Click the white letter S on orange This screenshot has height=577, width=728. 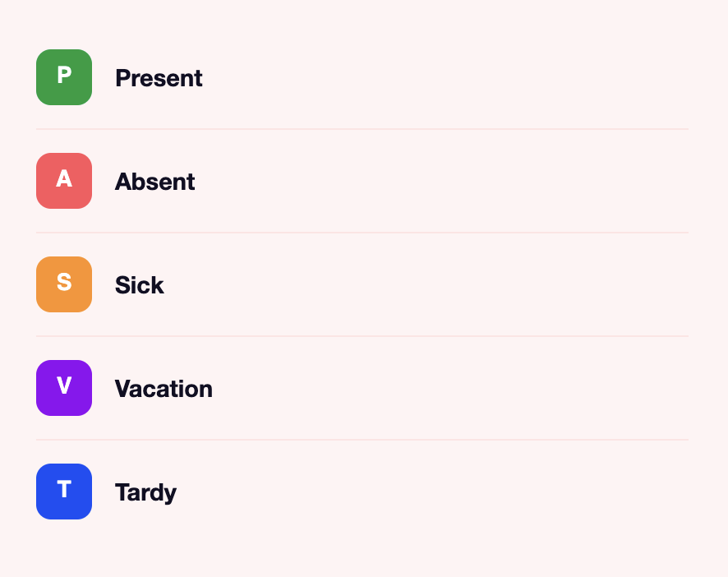[x=64, y=282]
